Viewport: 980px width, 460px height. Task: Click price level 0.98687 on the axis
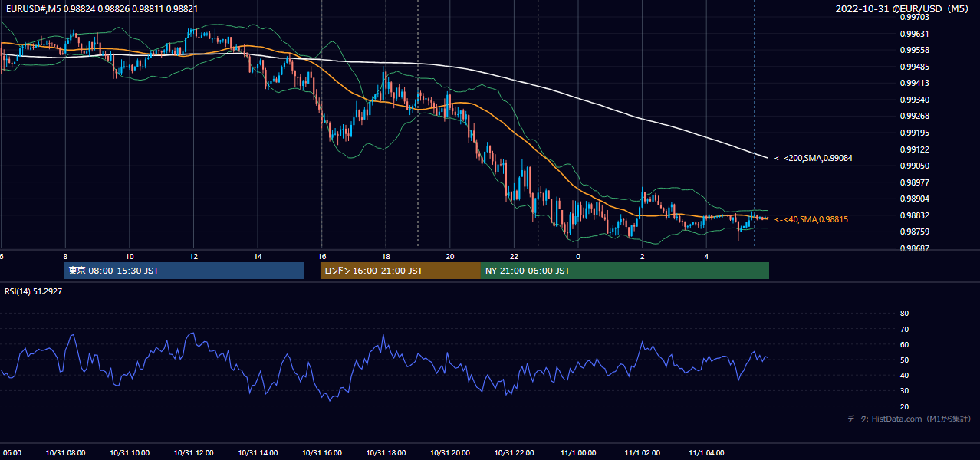(914, 248)
